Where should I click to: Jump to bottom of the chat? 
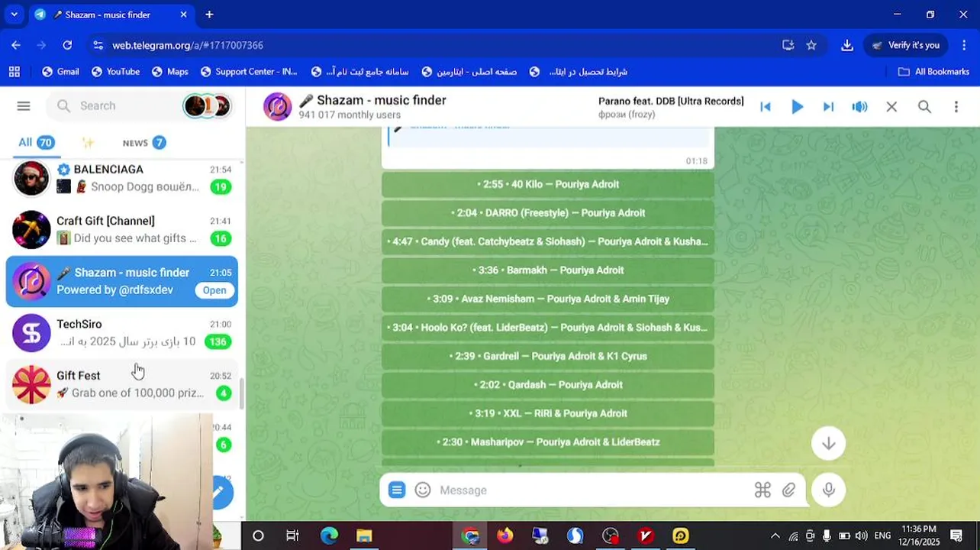pyautogui.click(x=828, y=444)
